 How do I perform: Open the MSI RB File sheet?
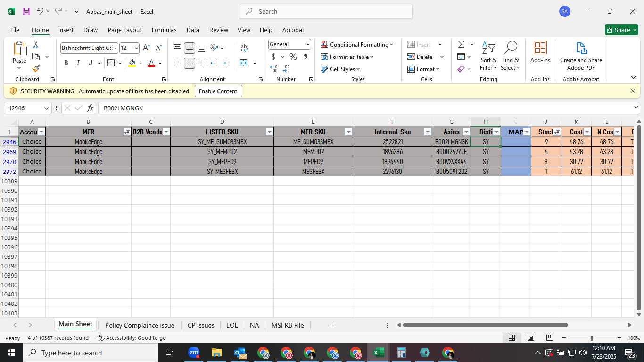tap(288, 325)
